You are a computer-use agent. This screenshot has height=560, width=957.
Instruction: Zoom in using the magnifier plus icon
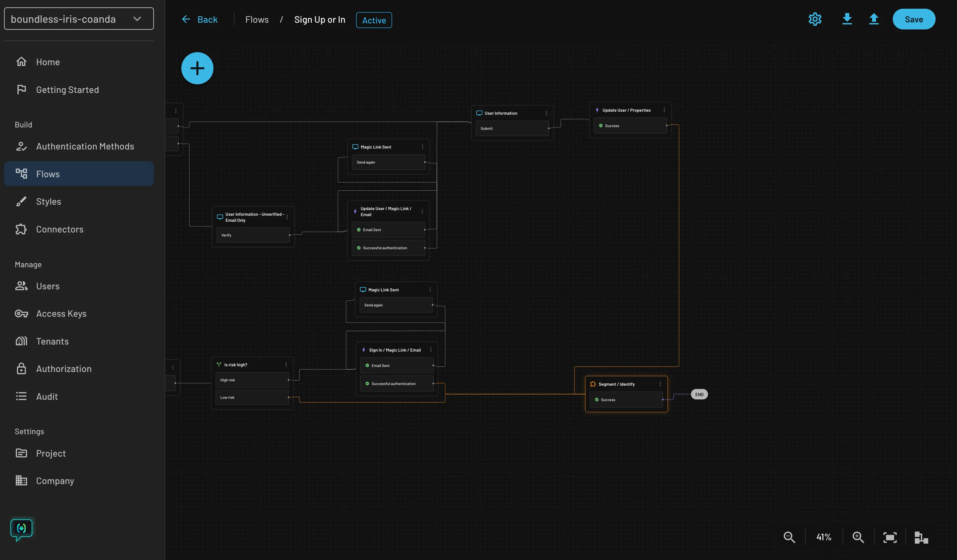858,537
